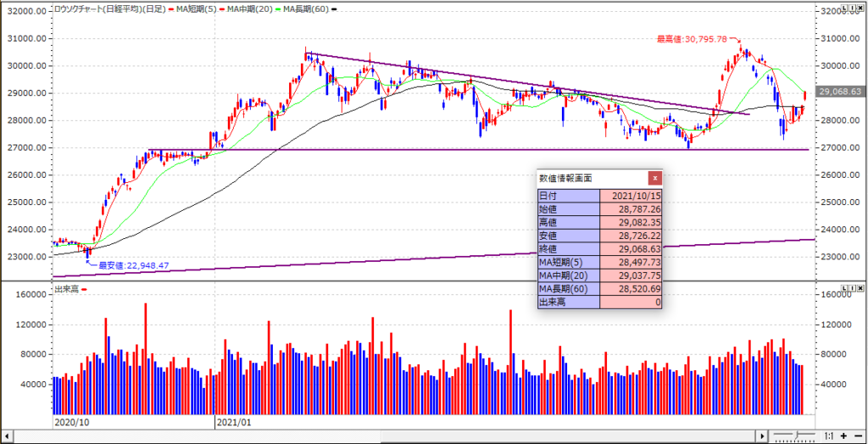Click the black legend marker after MA長期(60)
Screen dimensions: 868x444
click(334, 8)
